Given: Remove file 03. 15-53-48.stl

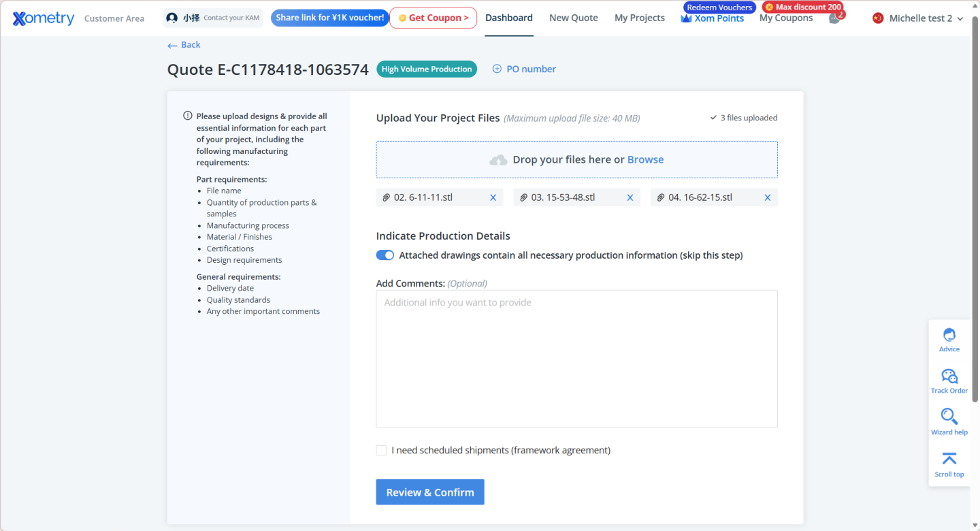Looking at the screenshot, I should (630, 198).
